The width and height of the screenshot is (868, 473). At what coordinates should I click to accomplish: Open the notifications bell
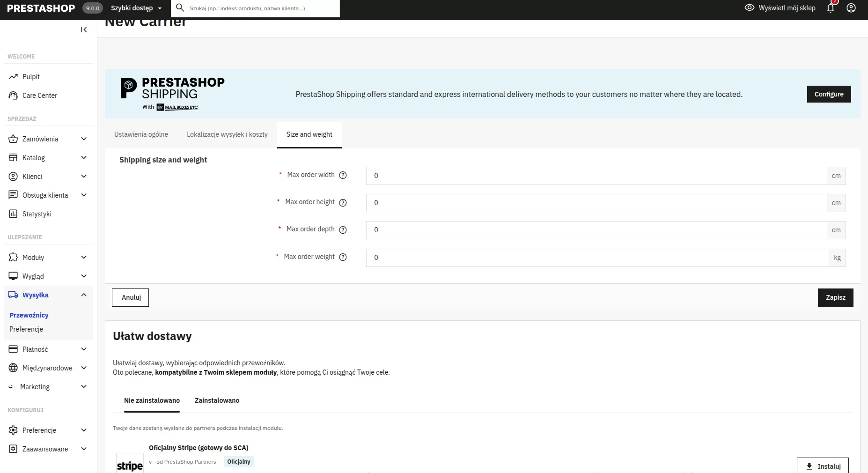click(831, 8)
